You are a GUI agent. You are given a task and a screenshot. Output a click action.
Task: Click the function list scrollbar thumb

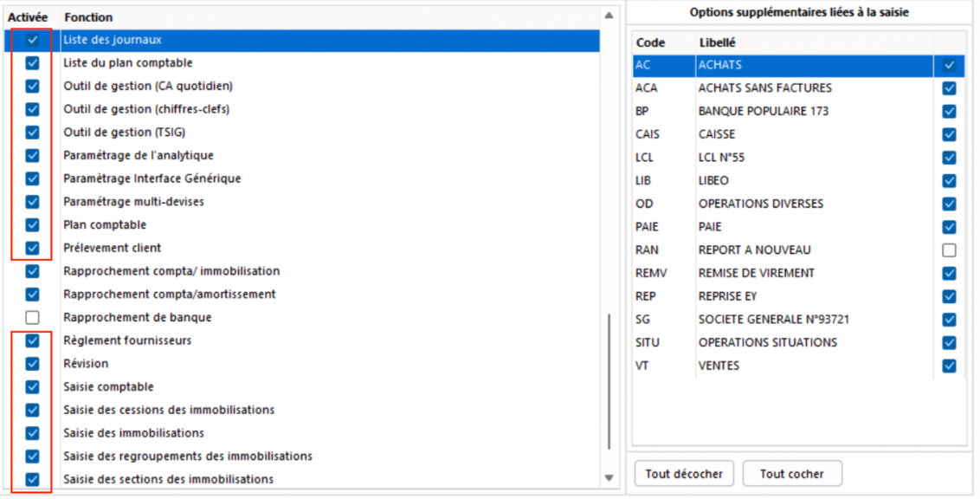609,381
